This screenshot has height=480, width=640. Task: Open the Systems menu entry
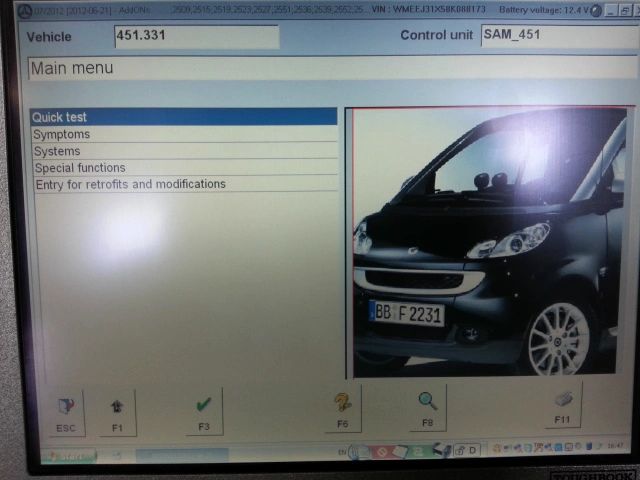click(185, 151)
